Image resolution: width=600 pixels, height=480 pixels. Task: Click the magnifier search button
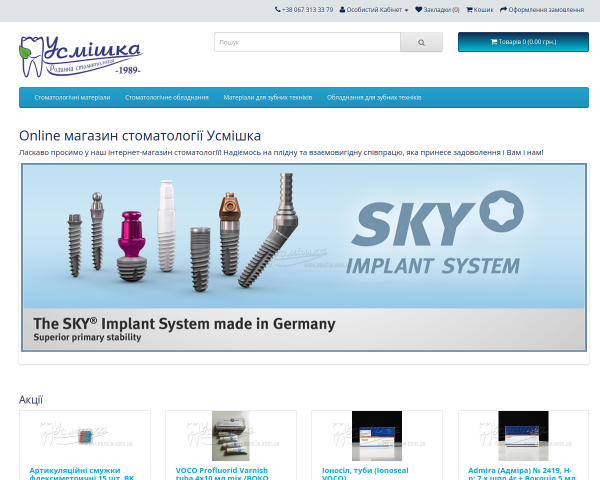421,42
